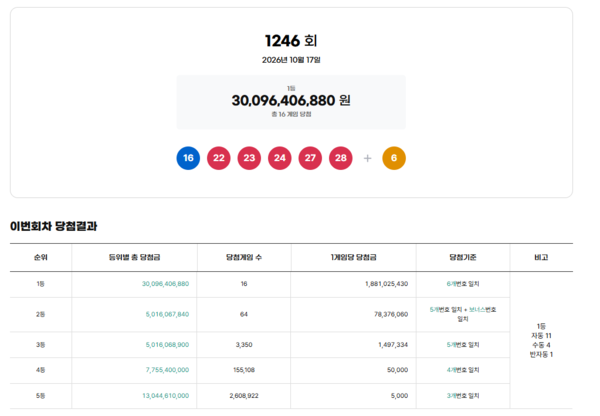Click the 자동 11 note in 비고
The image size is (600, 416).
point(541,336)
